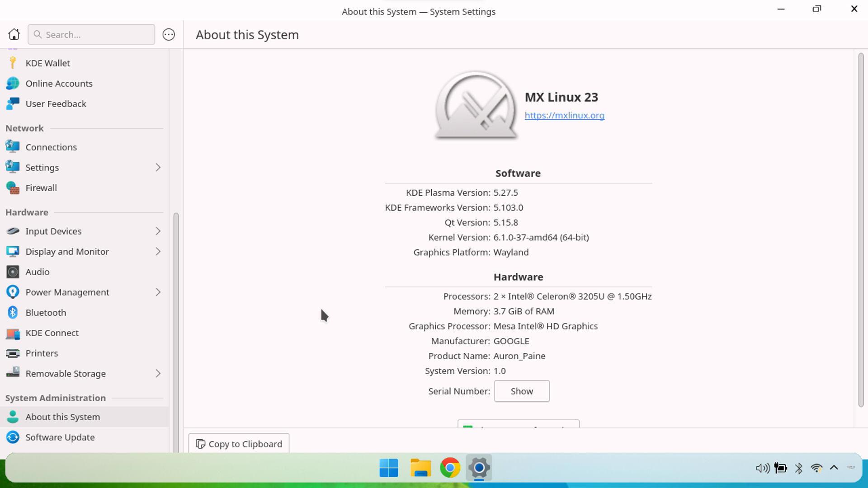Expand the network Settings submenu arrow
This screenshot has height=488, width=868.
pos(158,167)
